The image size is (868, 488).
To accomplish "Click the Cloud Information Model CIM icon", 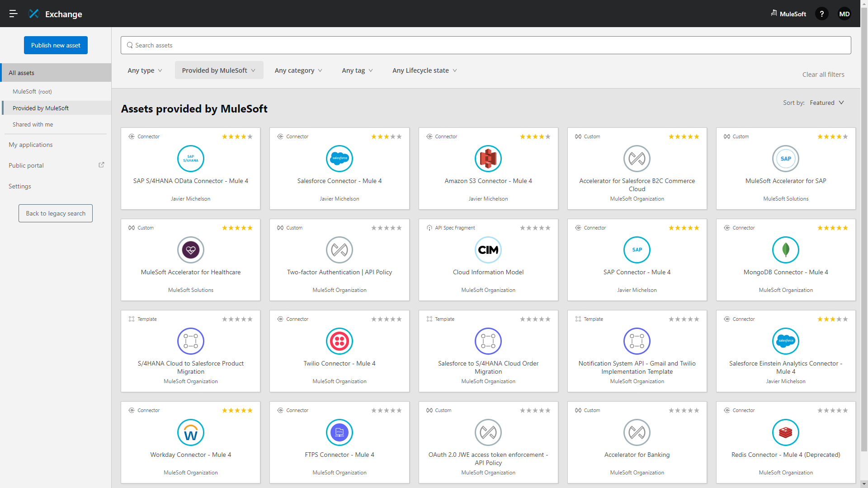I will point(488,250).
